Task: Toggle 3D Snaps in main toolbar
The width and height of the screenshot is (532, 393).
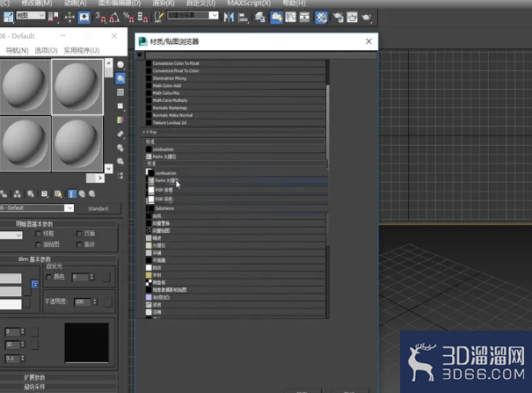Action: [x=100, y=17]
